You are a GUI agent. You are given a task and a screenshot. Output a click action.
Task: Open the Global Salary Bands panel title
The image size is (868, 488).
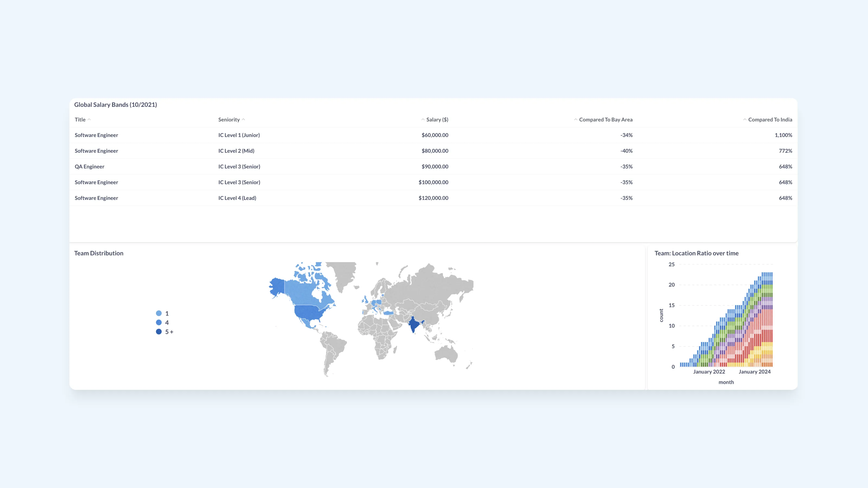click(x=115, y=104)
